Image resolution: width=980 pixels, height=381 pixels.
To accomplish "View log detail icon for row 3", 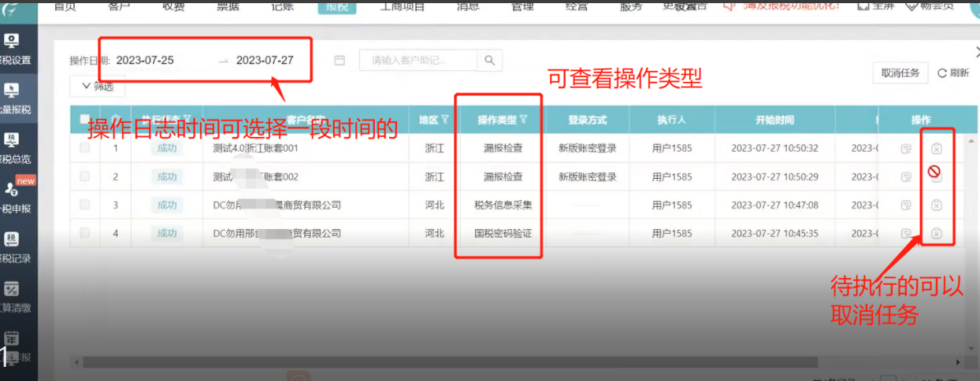I will click(907, 205).
